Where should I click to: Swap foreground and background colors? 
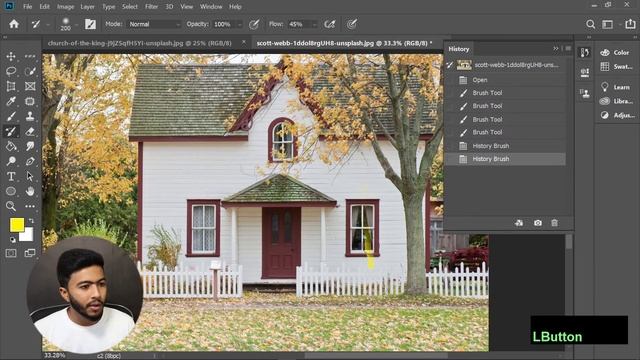point(31,221)
